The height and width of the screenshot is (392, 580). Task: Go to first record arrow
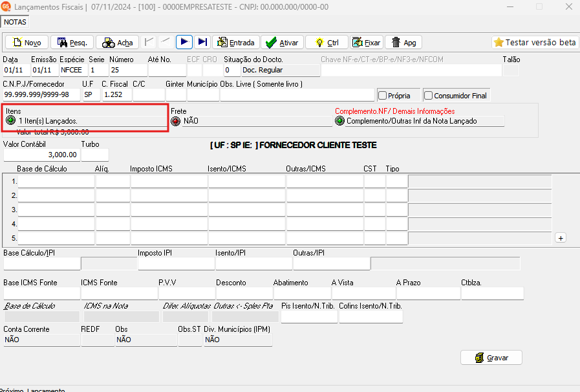click(149, 42)
